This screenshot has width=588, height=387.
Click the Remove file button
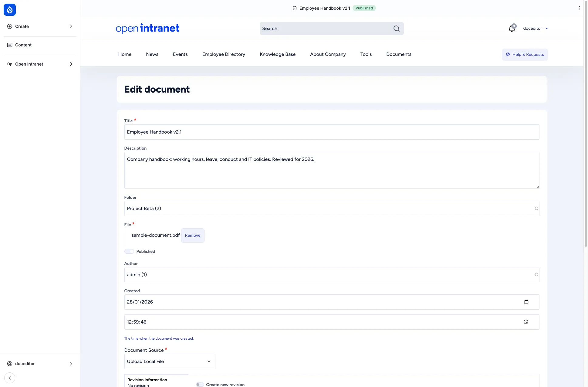pyautogui.click(x=193, y=236)
